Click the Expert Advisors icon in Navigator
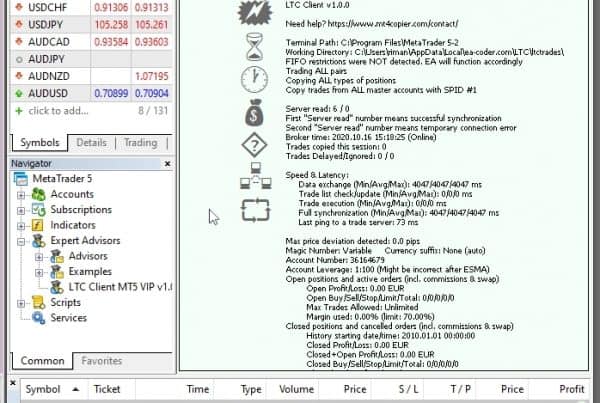The height and width of the screenshot is (403, 600). 38,241
